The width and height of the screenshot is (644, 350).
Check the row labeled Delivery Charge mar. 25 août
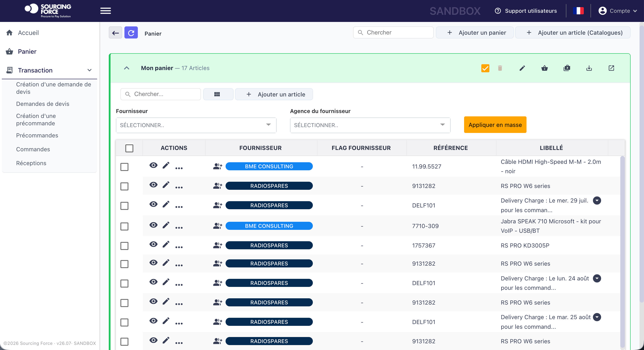(124, 322)
